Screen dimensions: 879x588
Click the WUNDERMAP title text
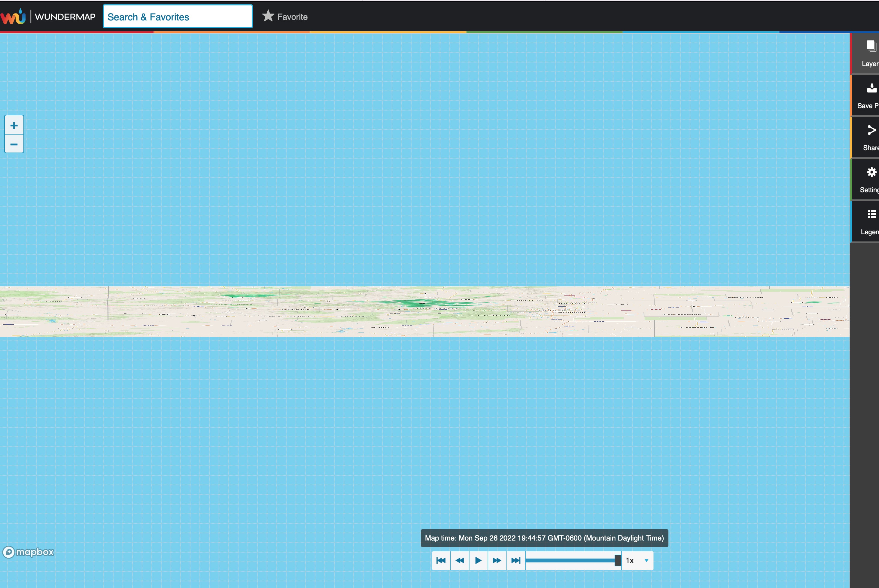coord(65,17)
